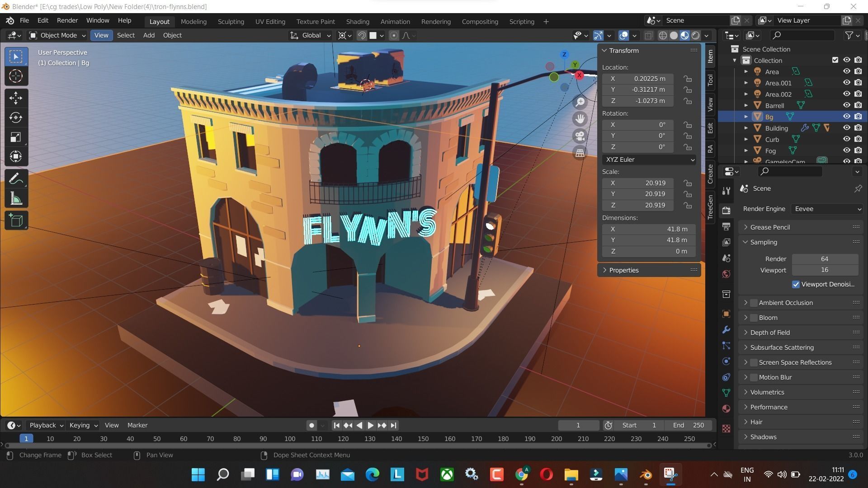The width and height of the screenshot is (868, 488).
Task: Open Global transform orientation dropdown
Action: [310, 35]
